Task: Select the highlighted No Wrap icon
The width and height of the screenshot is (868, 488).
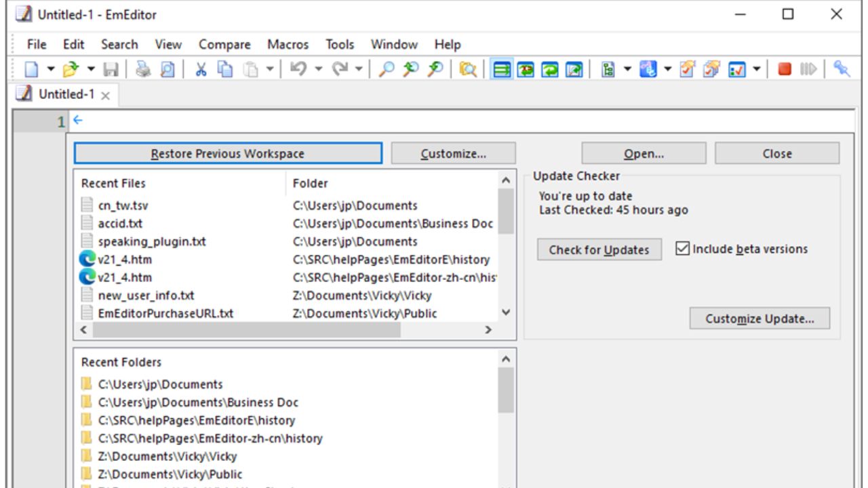Action: [x=502, y=69]
